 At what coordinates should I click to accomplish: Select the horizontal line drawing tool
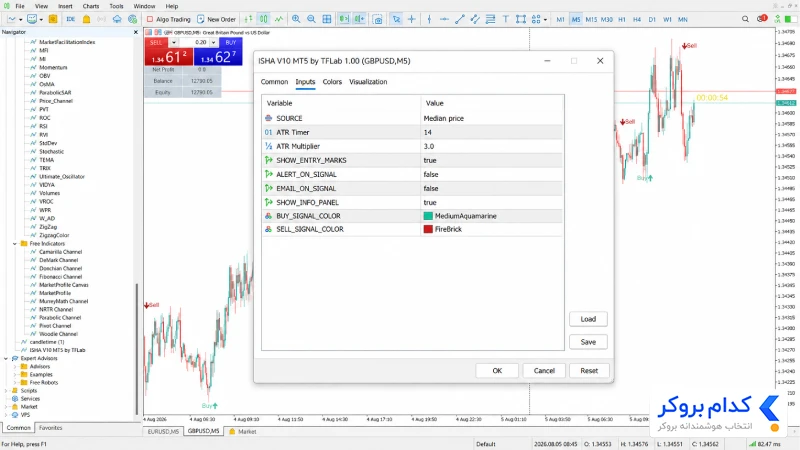click(x=444, y=19)
